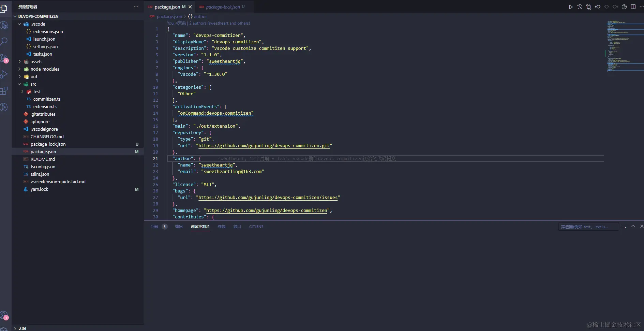
Task: Open the homepage devops-commitizen URL link
Action: coord(267,211)
